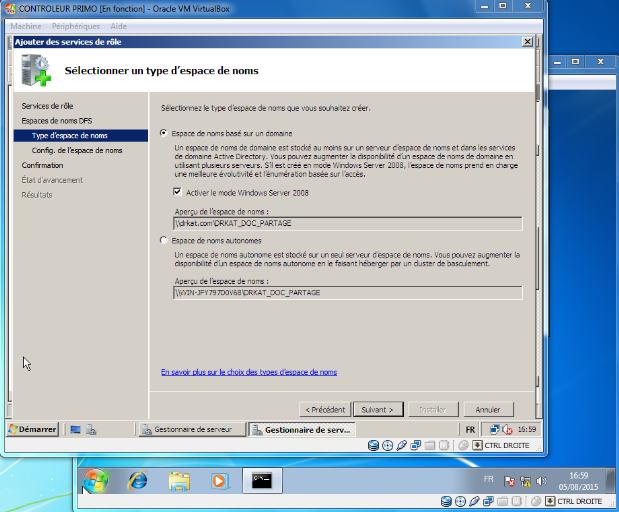Viewport: 619px width, 512px height.
Task: Minimize the CONTROLEUR PRIMO VirtualBox window
Action: tap(484, 6)
